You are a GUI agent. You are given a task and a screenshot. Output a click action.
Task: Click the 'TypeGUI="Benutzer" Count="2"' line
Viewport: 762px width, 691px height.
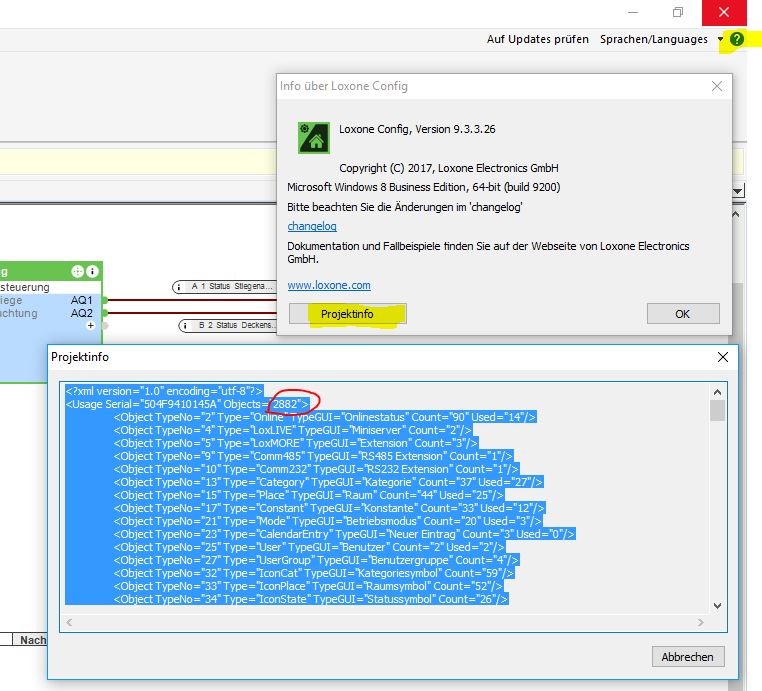309,548
